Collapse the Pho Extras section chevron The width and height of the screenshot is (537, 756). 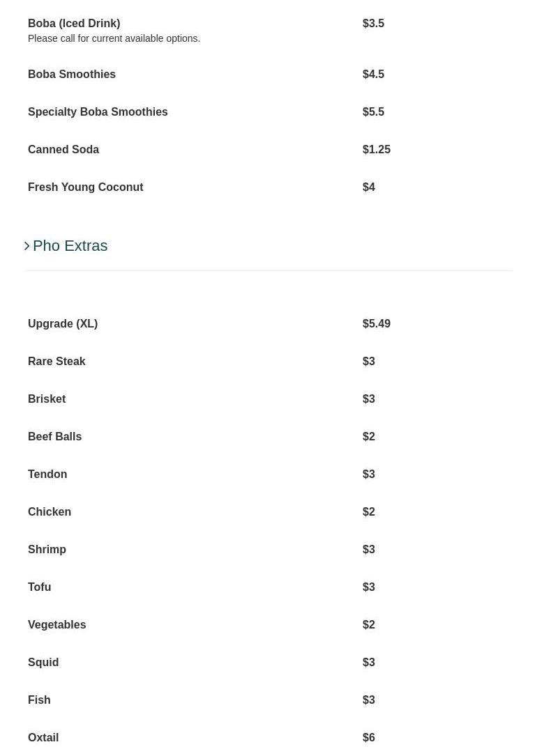point(27,246)
